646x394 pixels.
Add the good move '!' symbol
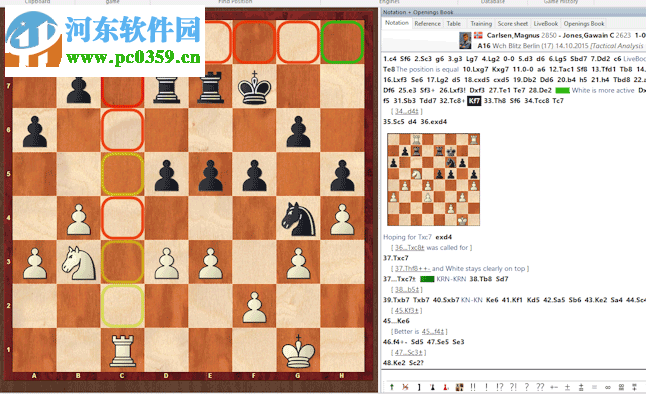[487, 387]
